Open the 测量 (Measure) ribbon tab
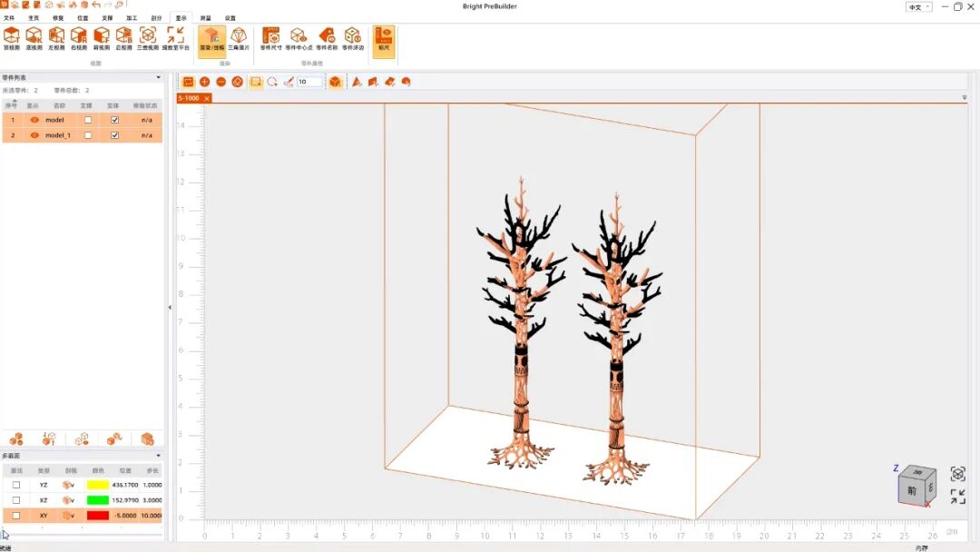Image resolution: width=980 pixels, height=552 pixels. pos(206,17)
